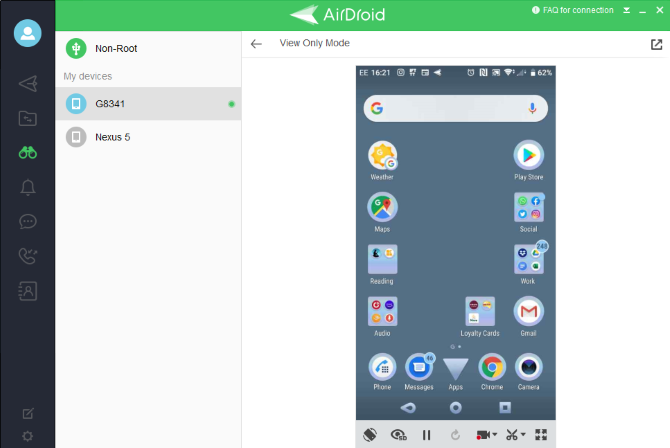The width and height of the screenshot is (670, 448).
Task: Tap the Android home navigation button
Action: (455, 408)
